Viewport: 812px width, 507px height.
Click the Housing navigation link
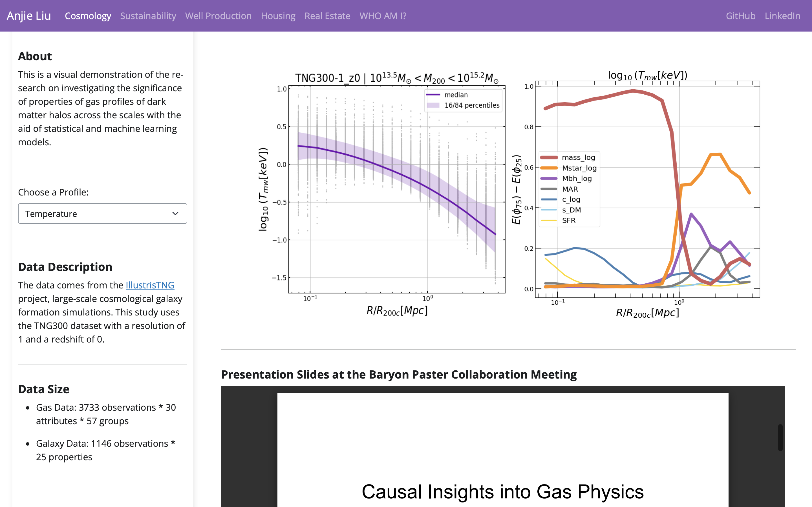[278, 16]
